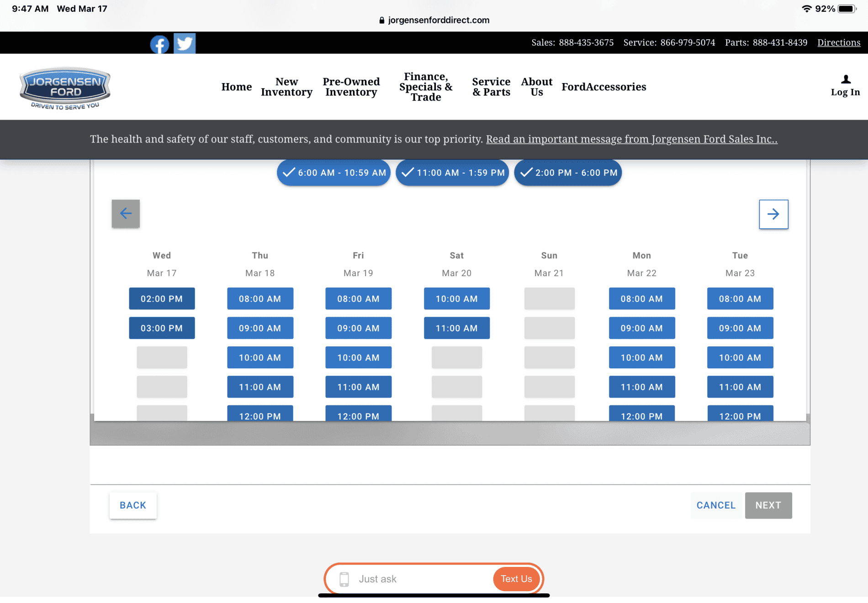
Task: Select Mon Mar 22 08:00 AM slot
Action: (642, 299)
